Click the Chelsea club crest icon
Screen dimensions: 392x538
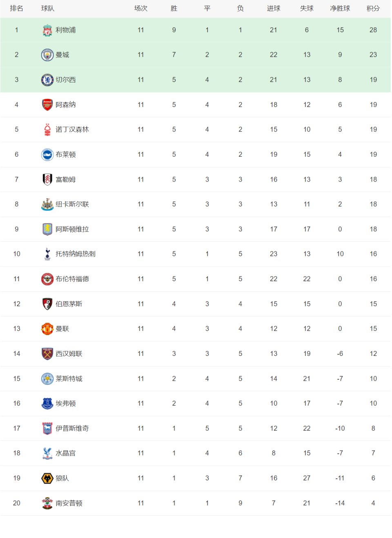point(47,80)
